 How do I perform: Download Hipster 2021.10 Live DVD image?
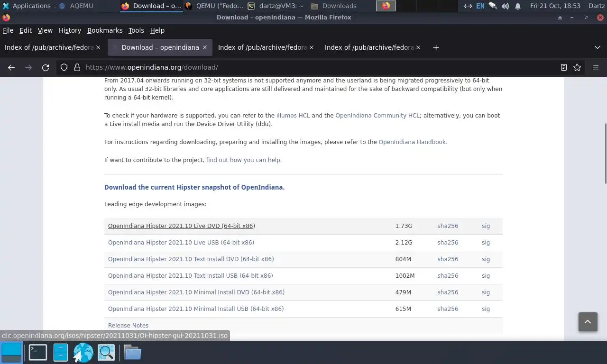point(182,226)
